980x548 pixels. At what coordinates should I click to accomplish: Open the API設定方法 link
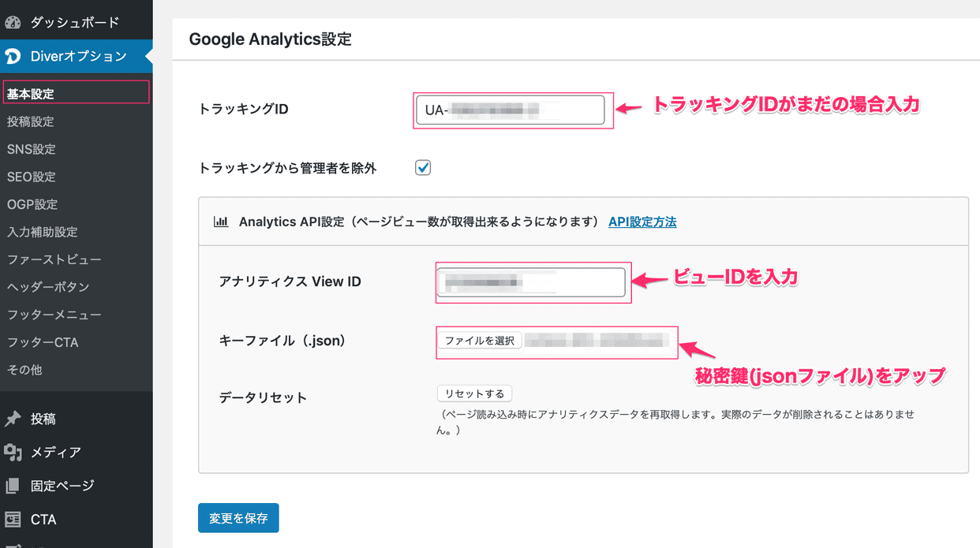coord(641,222)
